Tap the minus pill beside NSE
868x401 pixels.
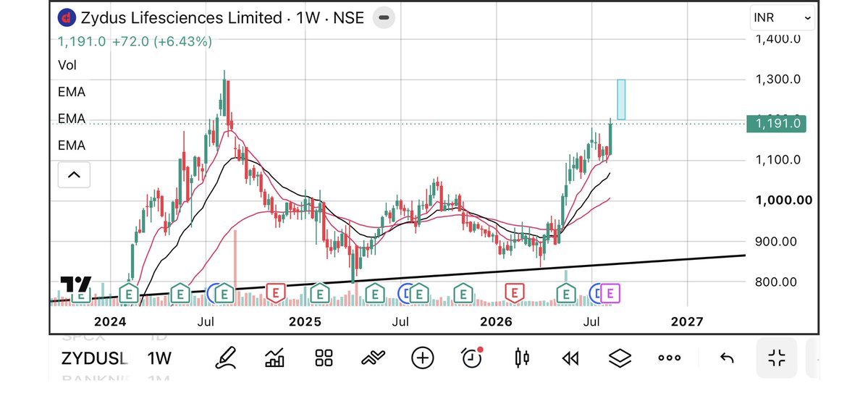(x=384, y=17)
